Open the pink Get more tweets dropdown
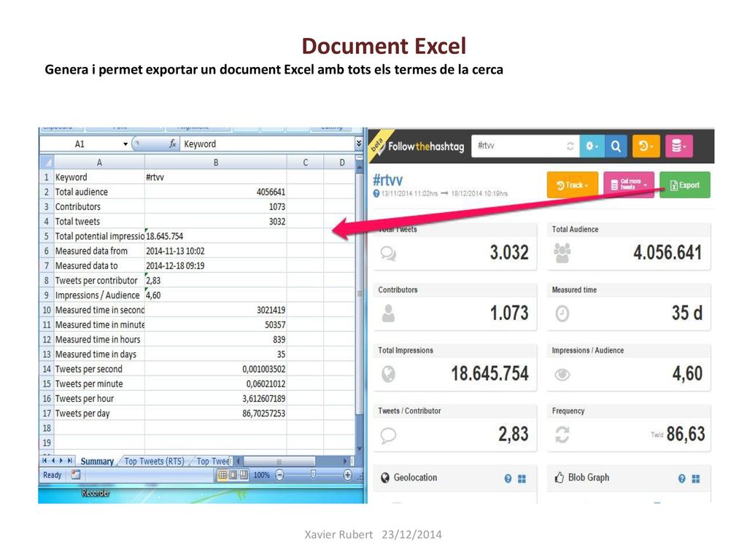The width and height of the screenshot is (747, 560). coord(629,184)
